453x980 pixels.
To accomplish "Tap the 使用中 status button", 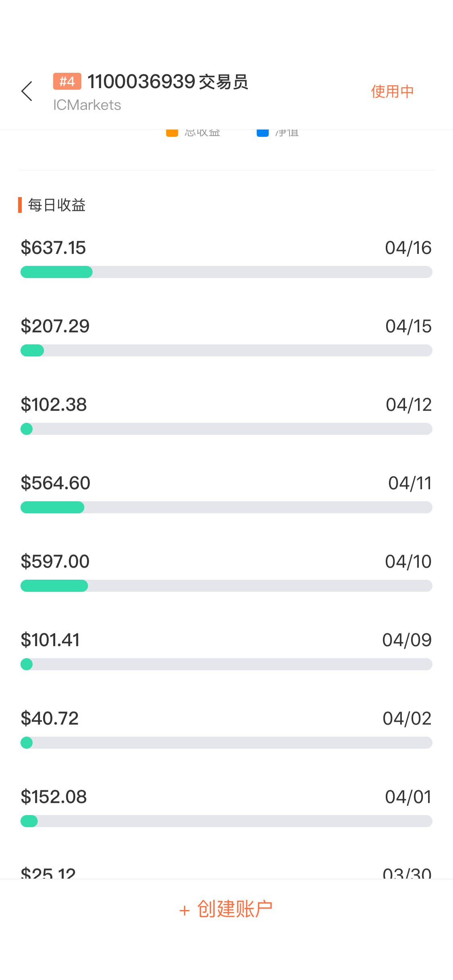I will pos(392,91).
